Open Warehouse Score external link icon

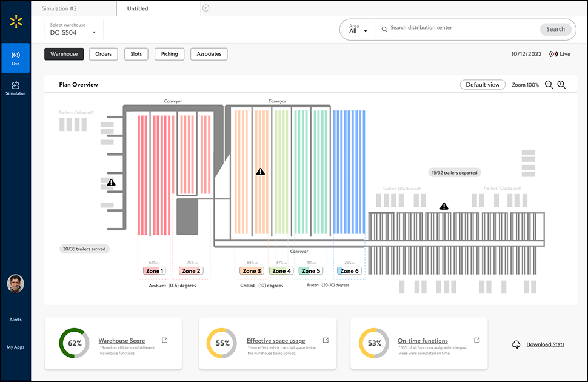click(165, 340)
